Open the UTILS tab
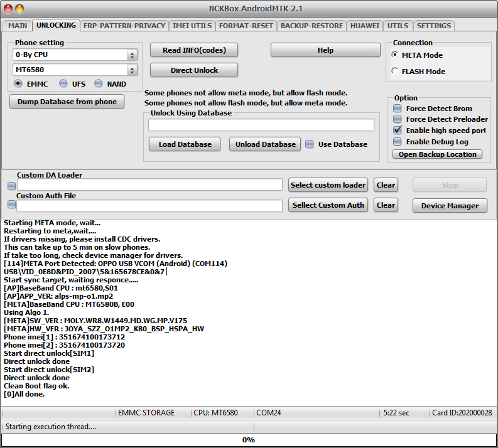Viewport: 498px width, 448px height. 398,26
